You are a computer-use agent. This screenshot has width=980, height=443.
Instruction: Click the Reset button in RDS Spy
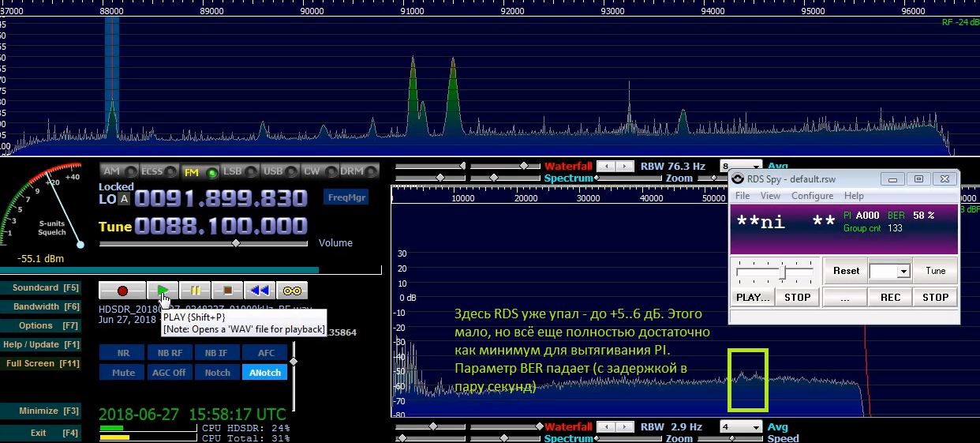[846, 271]
